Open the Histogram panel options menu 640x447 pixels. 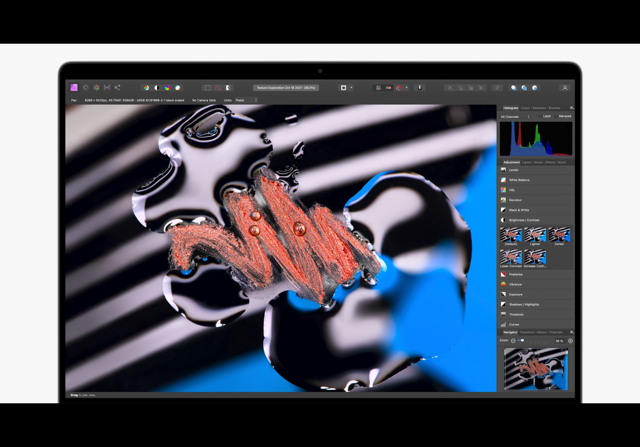pos(571,108)
